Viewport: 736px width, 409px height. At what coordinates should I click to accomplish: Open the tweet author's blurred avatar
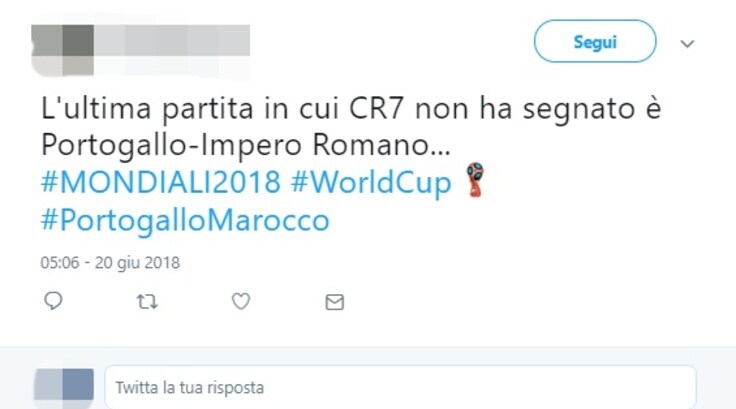point(62,50)
